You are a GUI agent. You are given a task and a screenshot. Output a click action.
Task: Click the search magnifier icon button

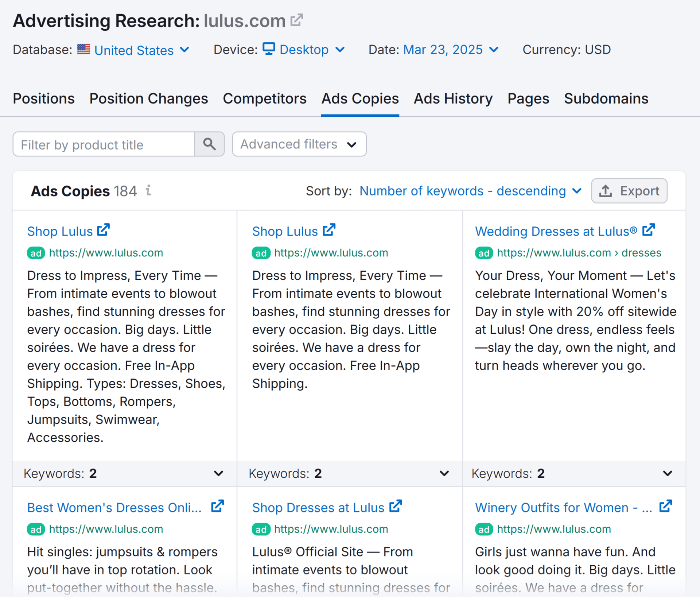click(209, 144)
